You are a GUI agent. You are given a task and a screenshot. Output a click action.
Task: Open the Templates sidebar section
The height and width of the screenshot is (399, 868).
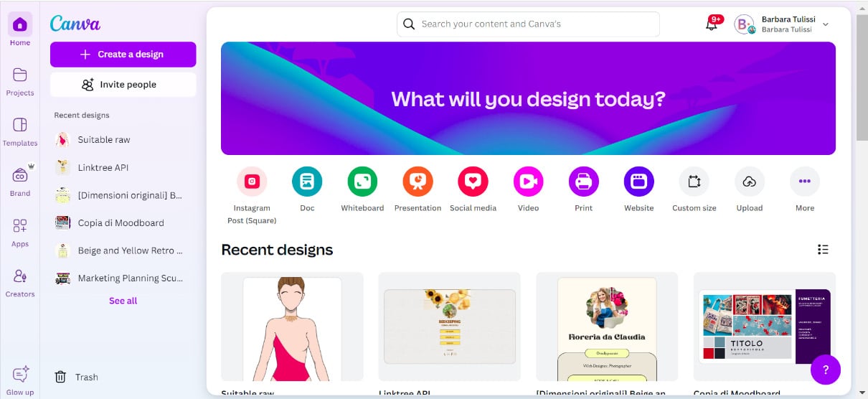[x=20, y=132]
